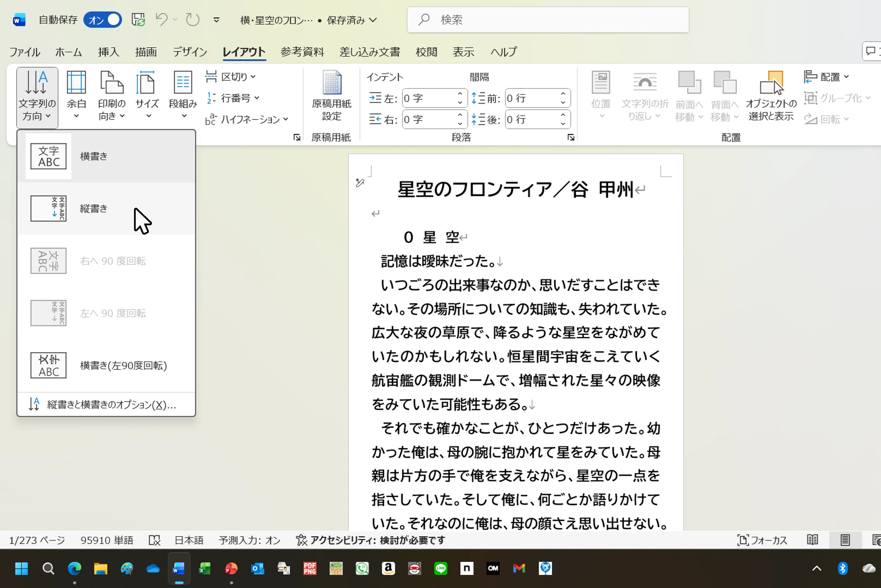Open the サイズ paper size dropdown
The image size is (881, 588).
(147, 95)
